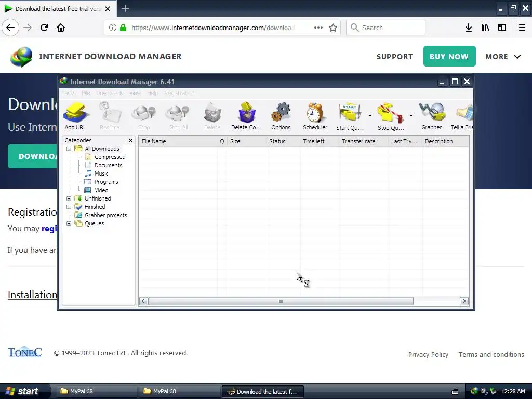
Task: Select Documents category
Action: point(108,165)
